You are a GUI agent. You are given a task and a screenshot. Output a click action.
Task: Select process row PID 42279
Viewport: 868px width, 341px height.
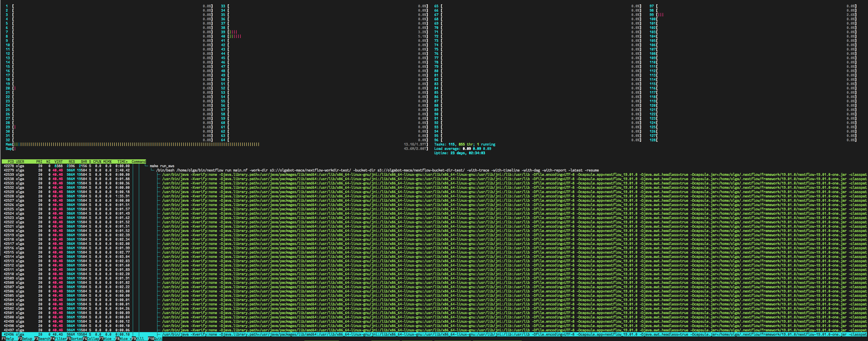coord(434,170)
